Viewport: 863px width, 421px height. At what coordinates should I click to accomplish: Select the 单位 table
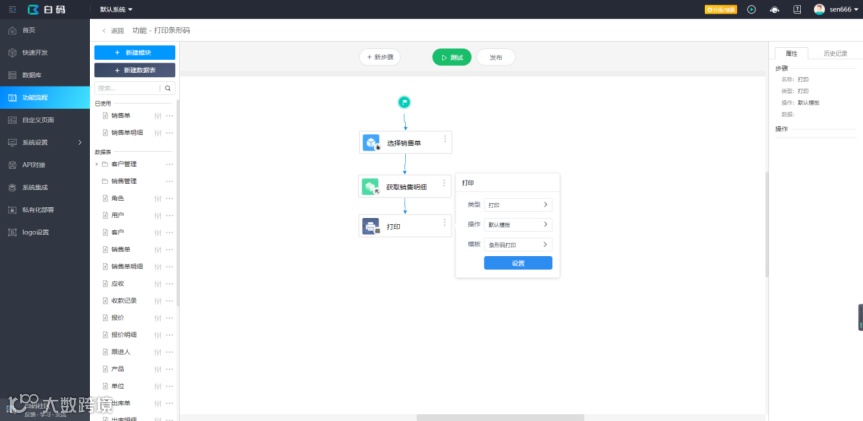pyautogui.click(x=117, y=386)
